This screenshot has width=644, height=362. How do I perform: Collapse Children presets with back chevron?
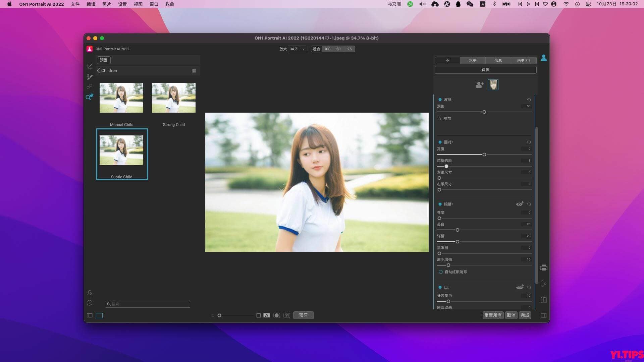pyautogui.click(x=98, y=70)
